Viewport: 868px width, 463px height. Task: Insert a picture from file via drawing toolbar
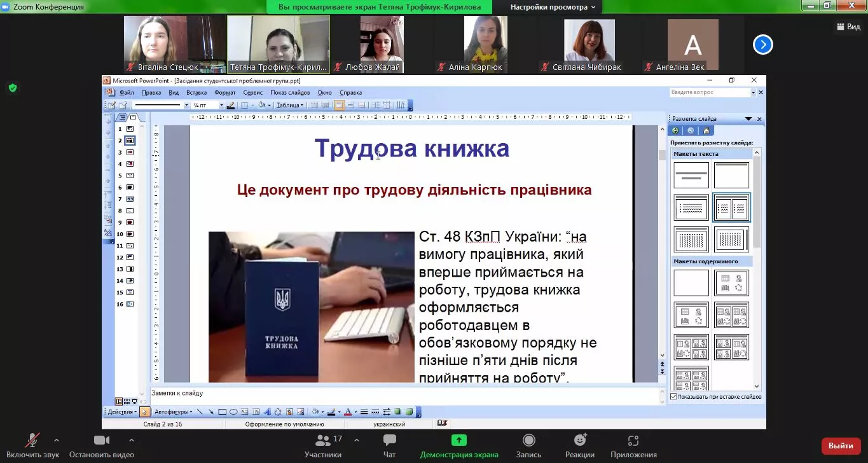coord(300,411)
